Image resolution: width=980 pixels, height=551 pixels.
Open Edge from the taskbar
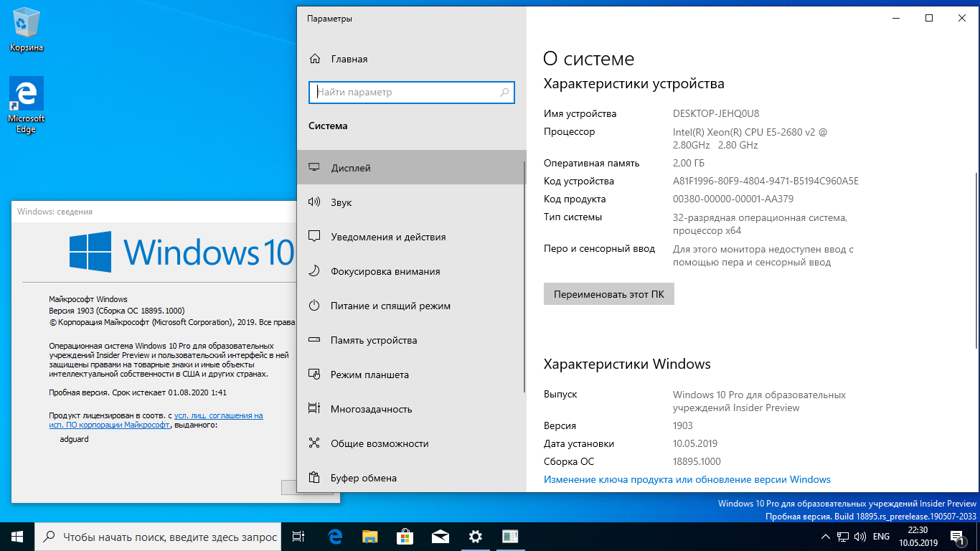tap(335, 536)
